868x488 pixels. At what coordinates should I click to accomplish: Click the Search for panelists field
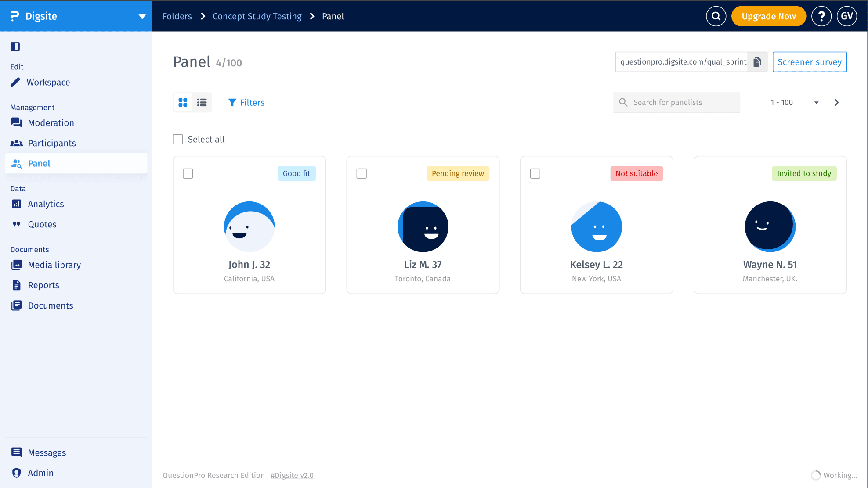click(x=683, y=102)
